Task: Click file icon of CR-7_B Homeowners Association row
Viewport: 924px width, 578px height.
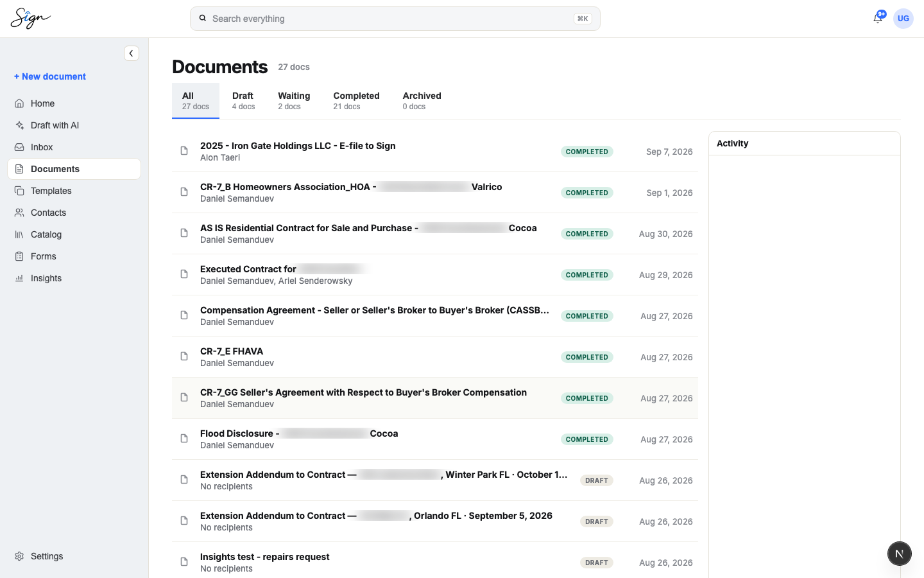Action: (184, 192)
